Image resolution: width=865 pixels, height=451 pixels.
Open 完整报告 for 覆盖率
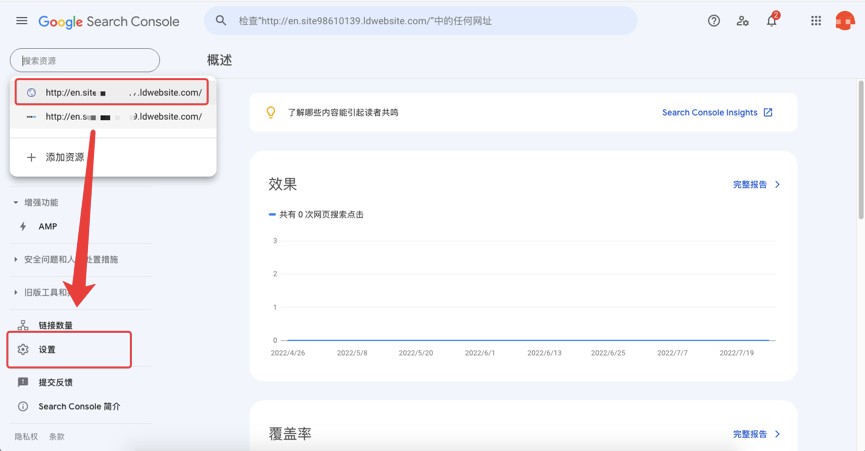750,434
